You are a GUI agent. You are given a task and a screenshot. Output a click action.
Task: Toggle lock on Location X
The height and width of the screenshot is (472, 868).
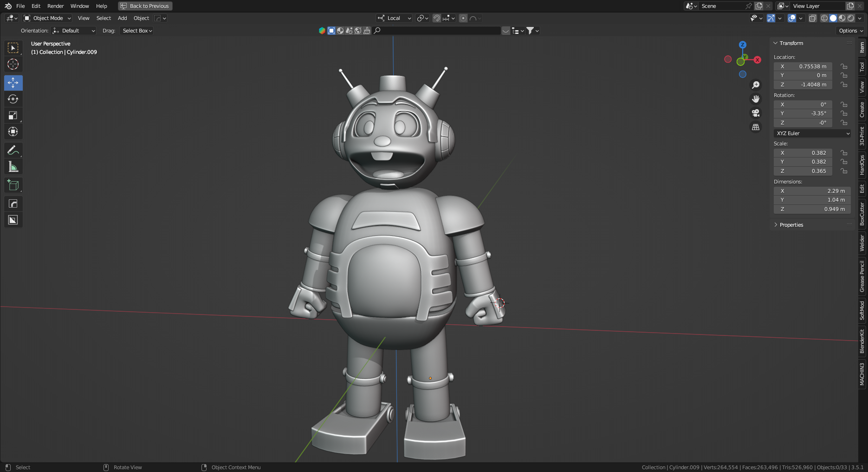click(844, 66)
